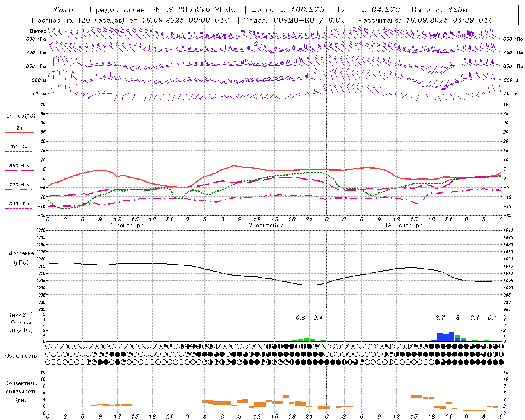Image resolution: width=525 pixels, height=420 pixels.
Task: Click the "18 сентября" date label
Action: (404, 225)
